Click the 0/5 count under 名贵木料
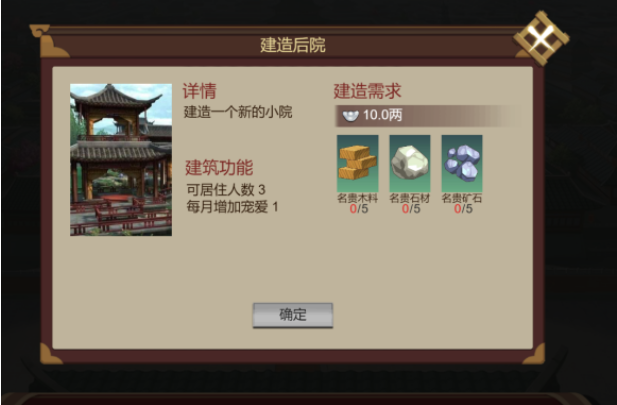The height and width of the screenshot is (405, 617). (x=358, y=209)
